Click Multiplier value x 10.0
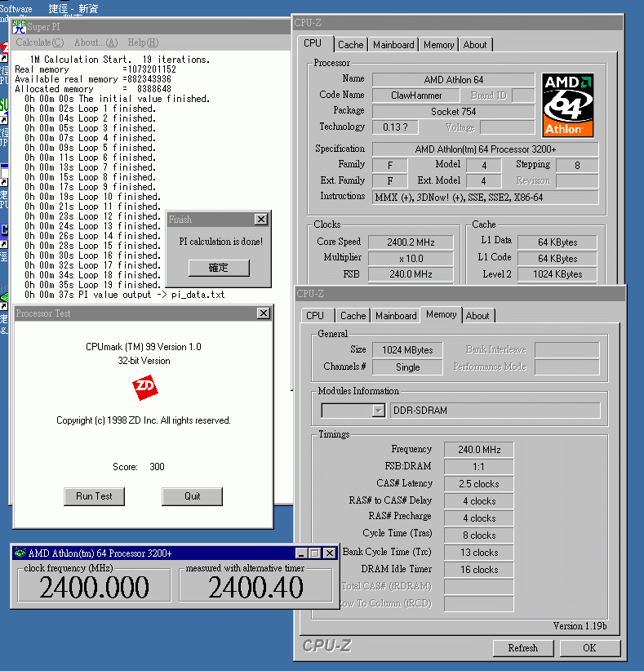 (411, 259)
